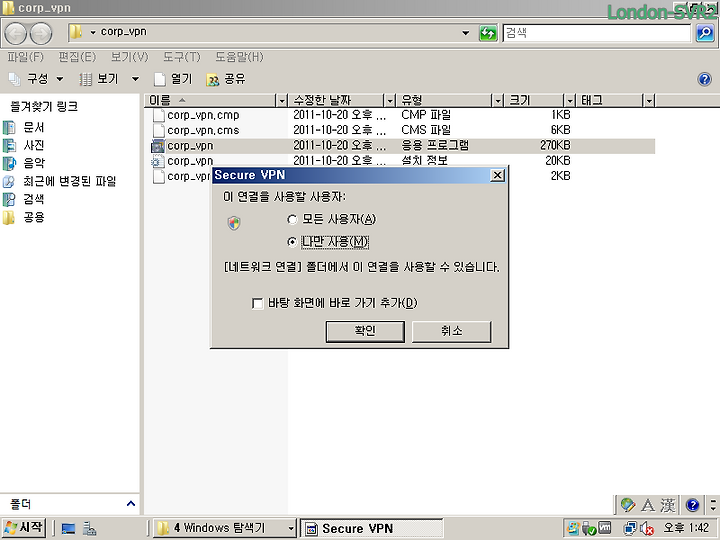Click the network tray icon
Screen dimensions: 720x540
tap(630, 529)
